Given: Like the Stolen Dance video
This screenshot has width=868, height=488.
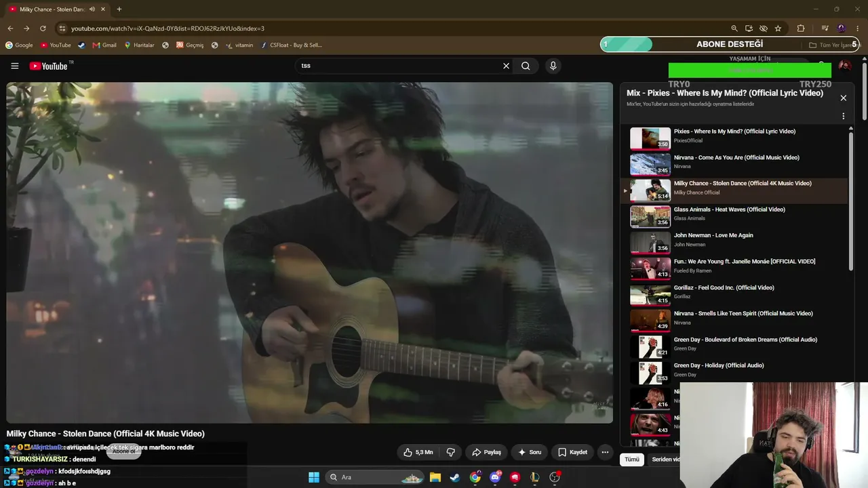Looking at the screenshot, I should click(x=418, y=452).
